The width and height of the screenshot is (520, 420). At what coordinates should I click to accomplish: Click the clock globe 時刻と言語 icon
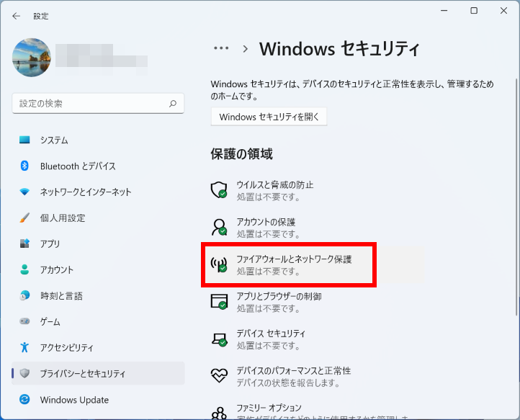click(24, 295)
